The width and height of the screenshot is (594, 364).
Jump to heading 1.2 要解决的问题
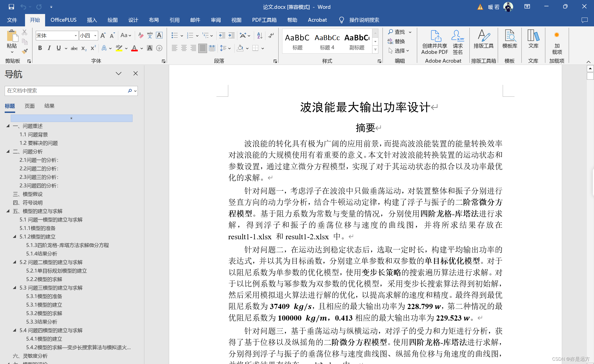click(x=38, y=143)
